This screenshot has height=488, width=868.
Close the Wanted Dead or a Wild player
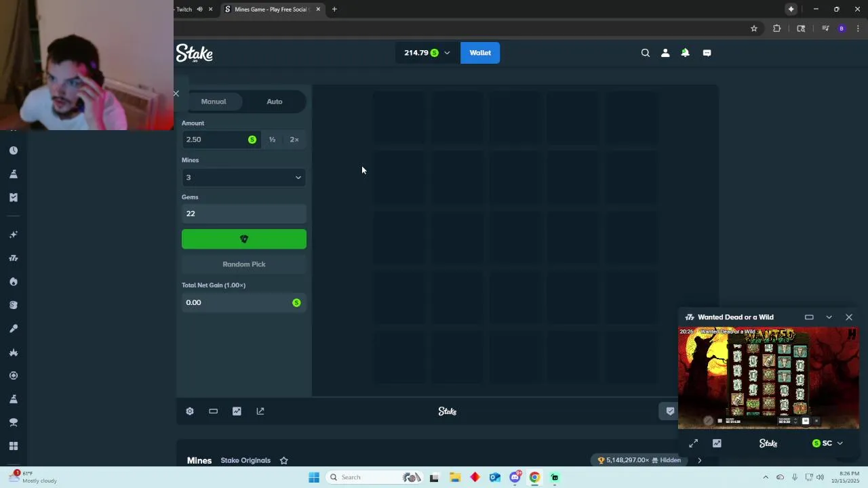point(849,317)
